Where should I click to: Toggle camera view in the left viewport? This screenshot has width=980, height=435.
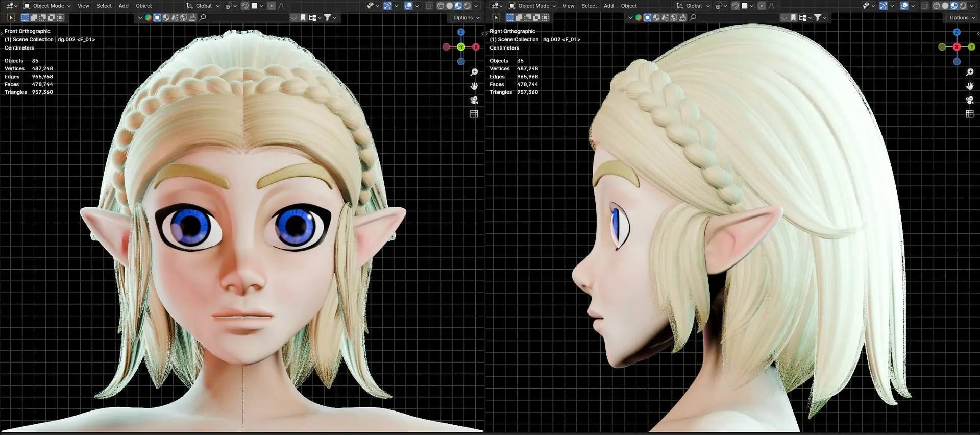(x=474, y=100)
